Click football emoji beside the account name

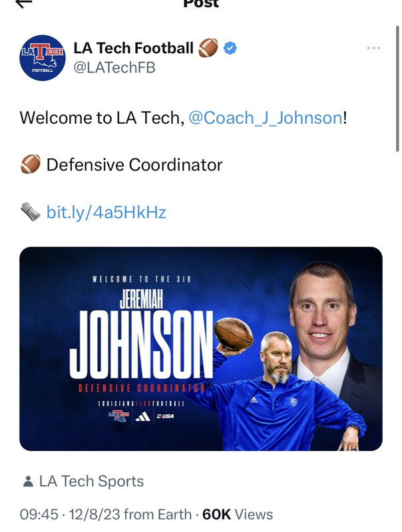(208, 48)
